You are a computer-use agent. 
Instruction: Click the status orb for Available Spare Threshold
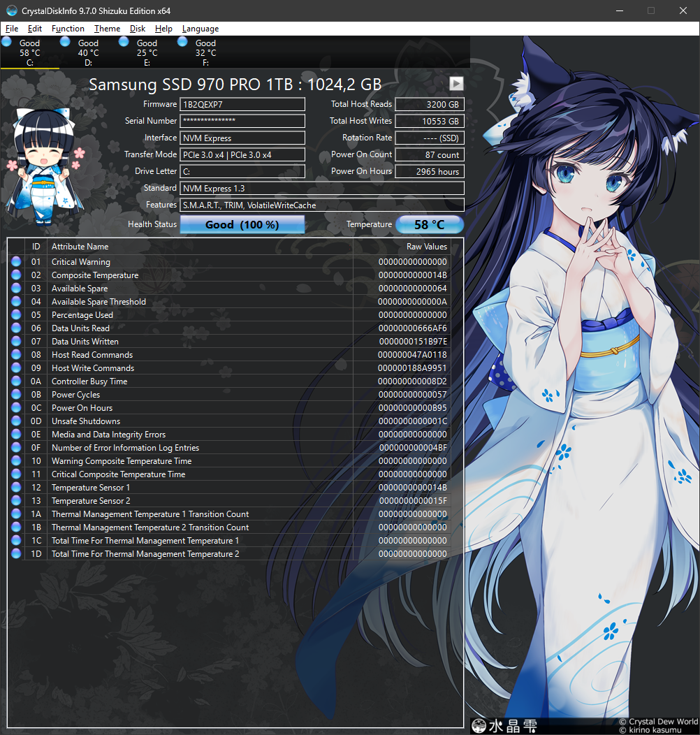click(16, 301)
